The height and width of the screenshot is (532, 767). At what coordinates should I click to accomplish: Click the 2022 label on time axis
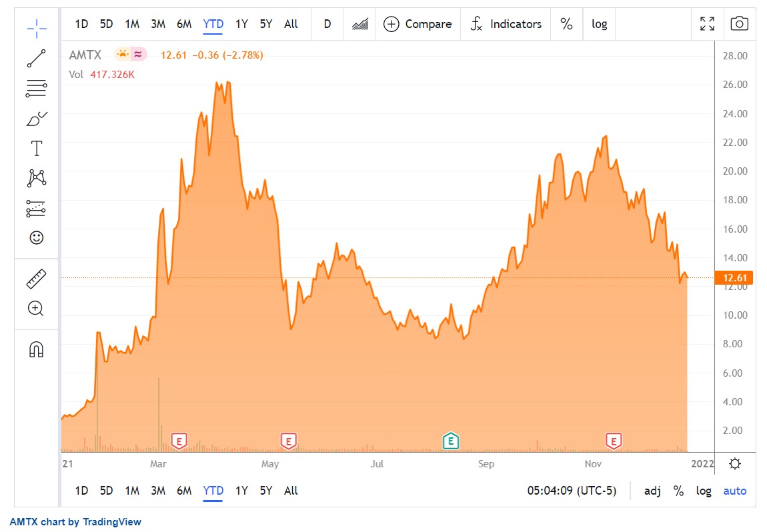click(702, 463)
